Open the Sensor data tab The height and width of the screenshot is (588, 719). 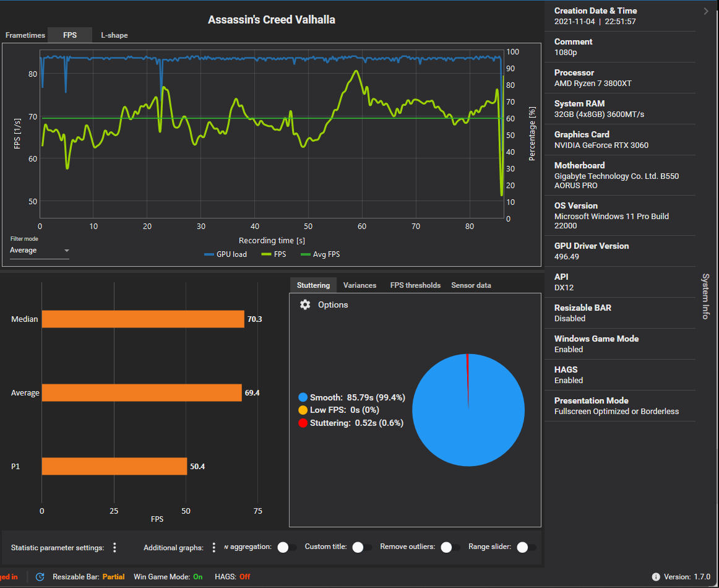tap(471, 285)
